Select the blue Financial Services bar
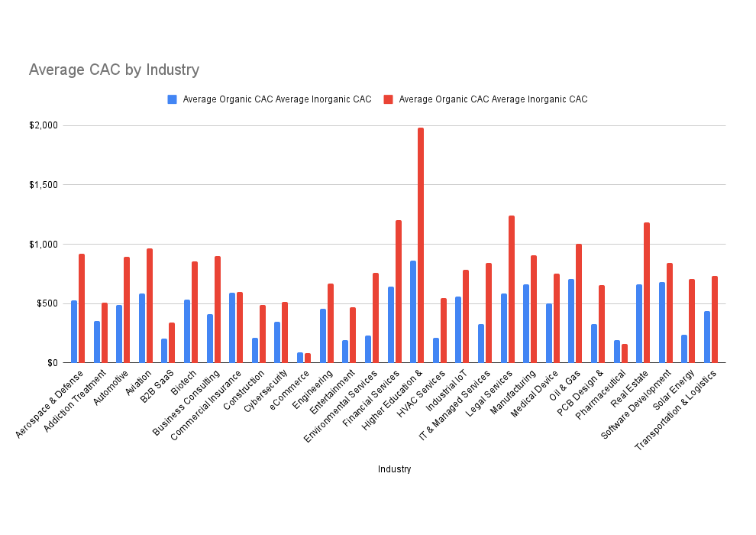 [x=391, y=325]
